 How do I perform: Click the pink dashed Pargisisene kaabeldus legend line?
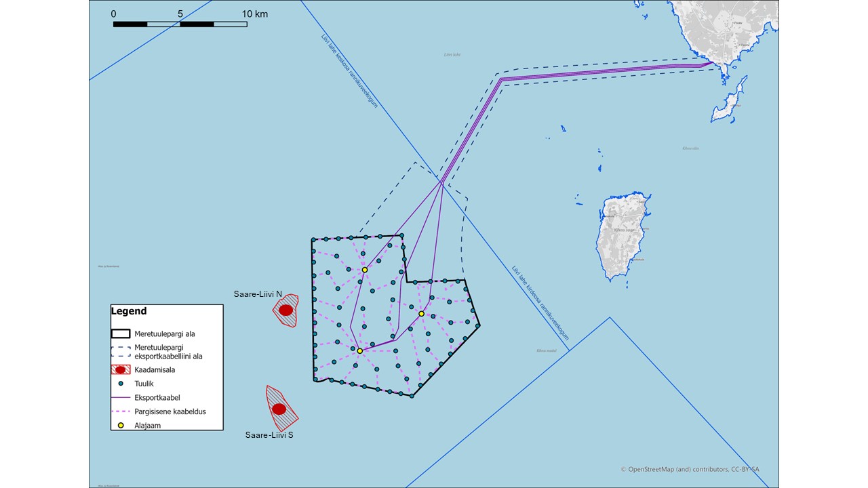point(121,411)
